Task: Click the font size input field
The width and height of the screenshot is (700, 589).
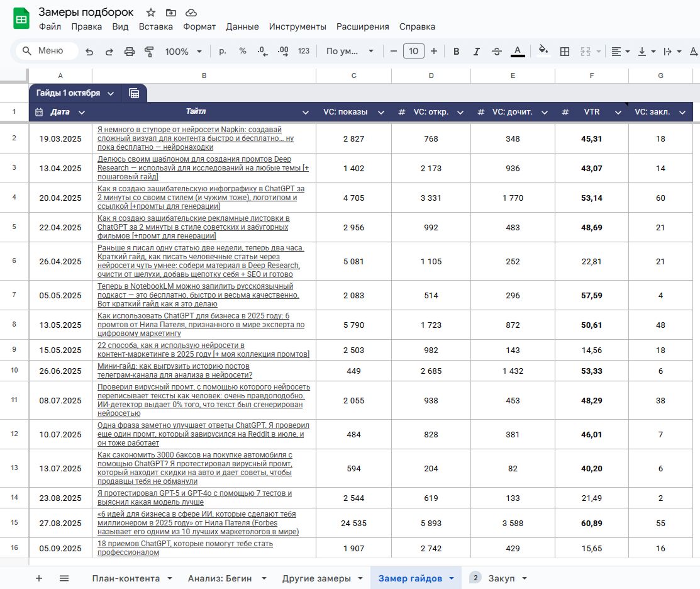Action: (x=413, y=52)
